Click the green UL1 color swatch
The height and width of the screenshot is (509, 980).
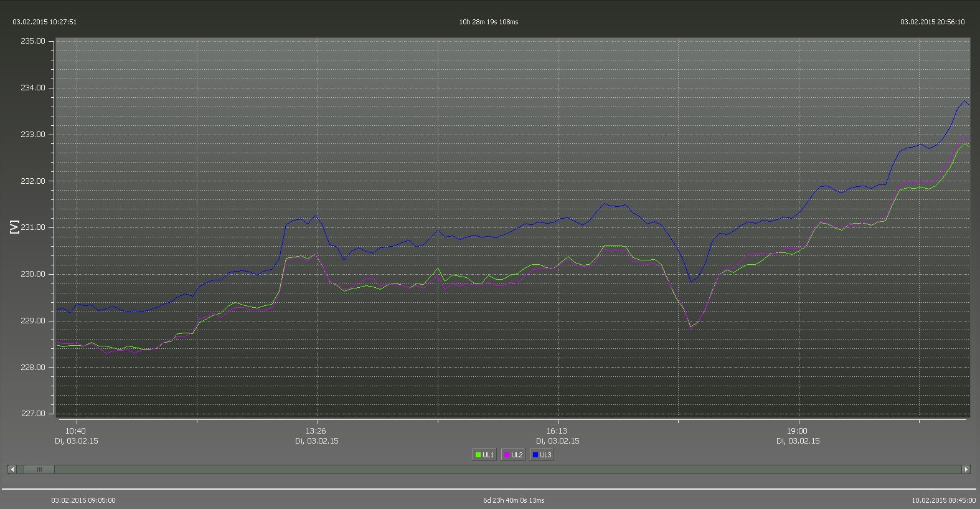click(478, 455)
